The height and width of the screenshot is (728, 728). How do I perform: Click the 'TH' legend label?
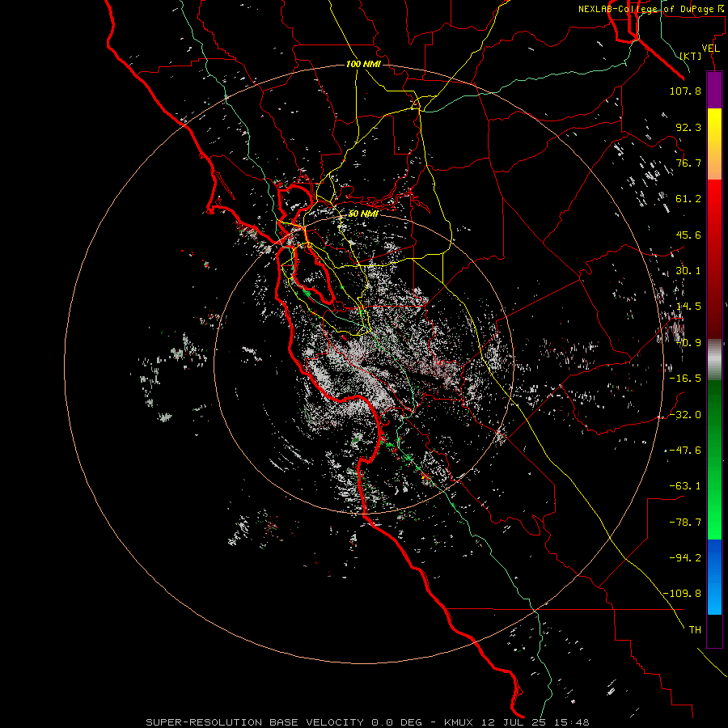pos(695,630)
